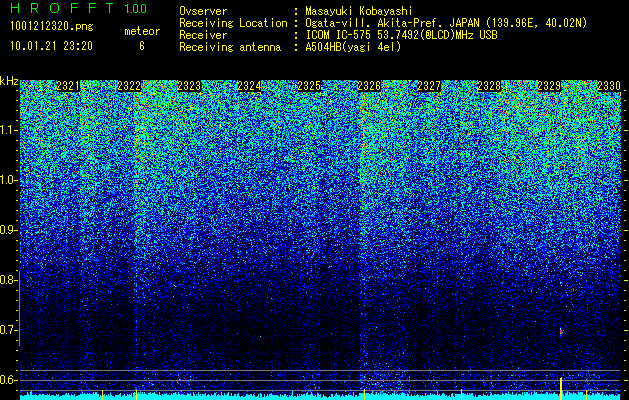629x400 pixels.
Task: Click the 2321 time marker
Action: 68,86
